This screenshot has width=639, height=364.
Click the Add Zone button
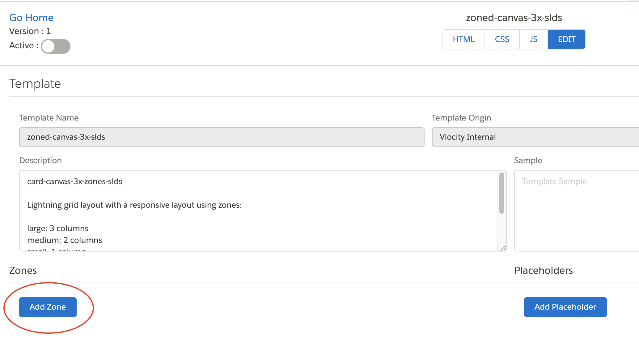coord(48,307)
